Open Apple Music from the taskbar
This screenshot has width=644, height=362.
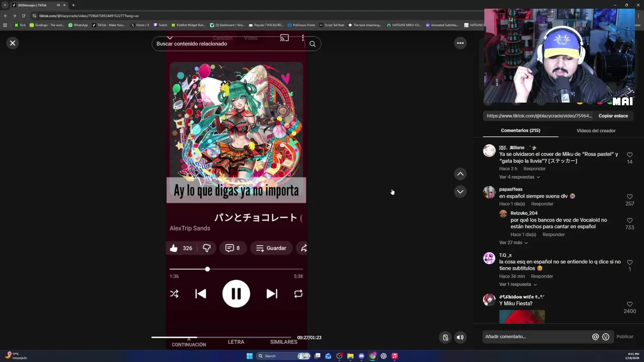(394, 356)
